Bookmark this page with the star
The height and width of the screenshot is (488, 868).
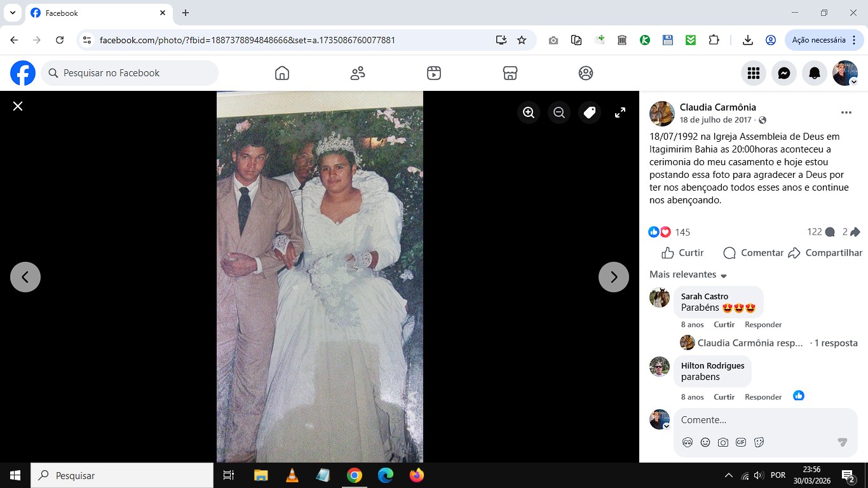tap(522, 40)
